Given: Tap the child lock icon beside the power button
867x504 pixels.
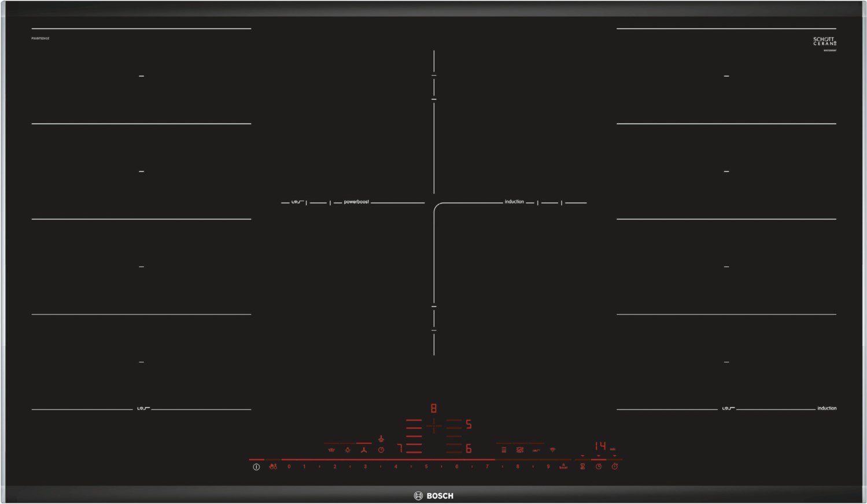Looking at the screenshot, I should pos(273,466).
